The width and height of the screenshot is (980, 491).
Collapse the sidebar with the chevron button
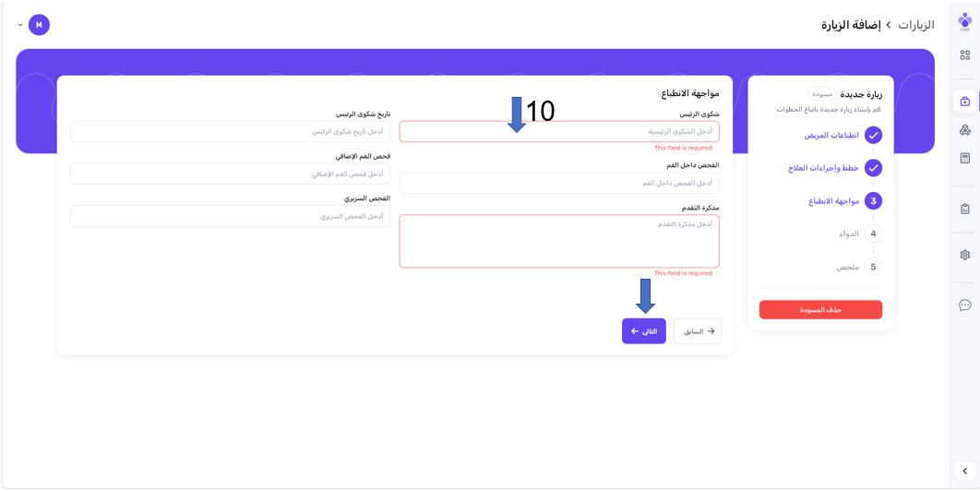tap(964, 471)
